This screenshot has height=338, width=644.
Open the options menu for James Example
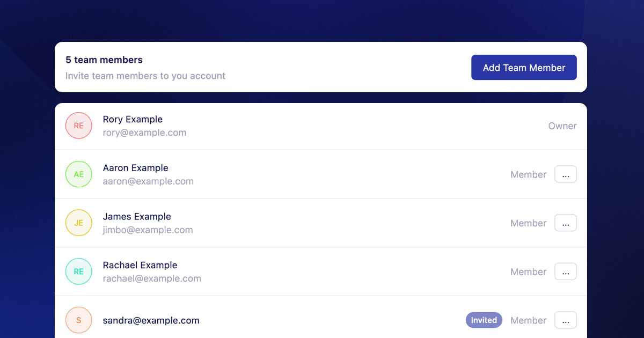click(x=565, y=223)
